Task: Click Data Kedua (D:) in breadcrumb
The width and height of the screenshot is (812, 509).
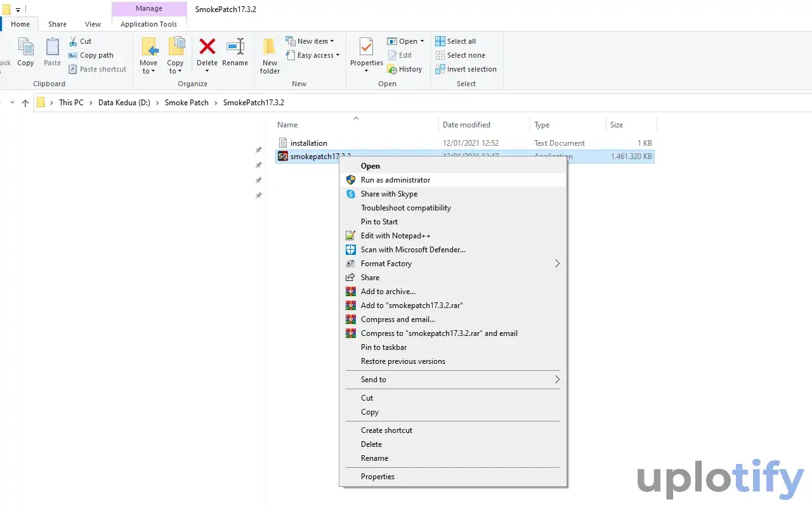Action: tap(124, 103)
